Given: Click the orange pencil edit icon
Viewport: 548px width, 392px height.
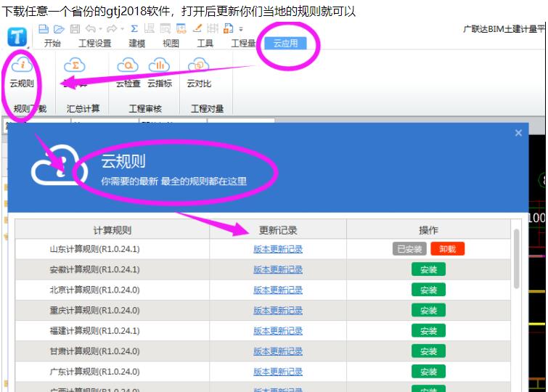Looking at the screenshot, I should tap(197, 28).
